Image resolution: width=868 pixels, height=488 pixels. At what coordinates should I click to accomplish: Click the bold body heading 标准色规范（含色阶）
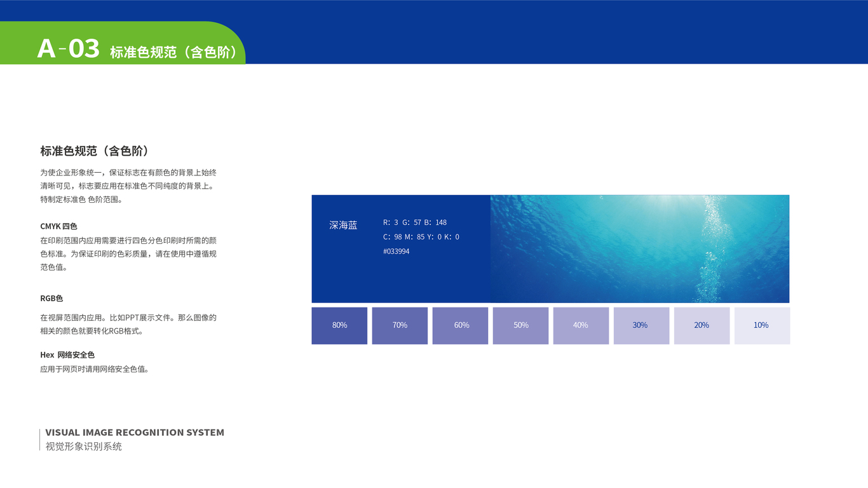pyautogui.click(x=95, y=151)
